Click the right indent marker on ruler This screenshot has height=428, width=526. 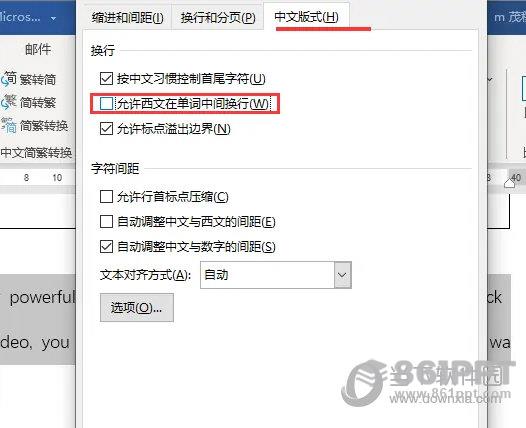(x=509, y=183)
